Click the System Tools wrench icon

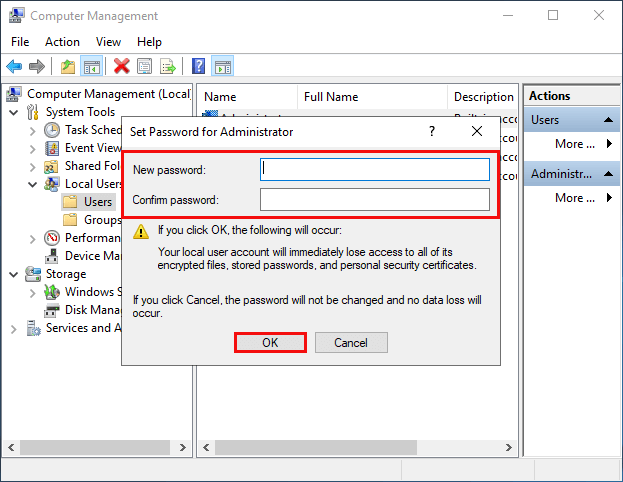tap(33, 112)
